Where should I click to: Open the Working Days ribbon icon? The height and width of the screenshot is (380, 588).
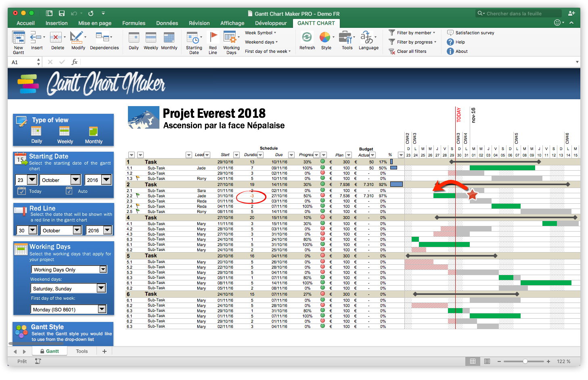point(230,38)
